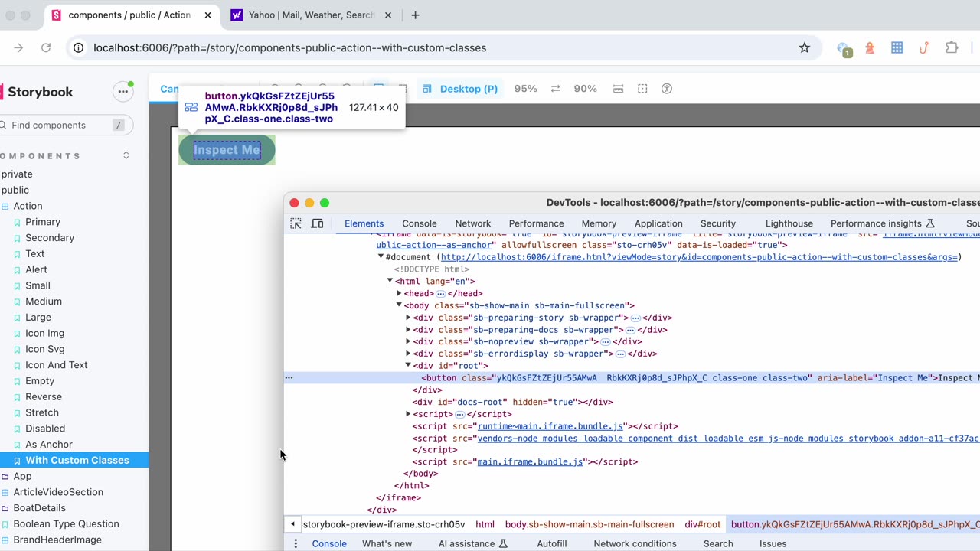This screenshot has height=551, width=980.
Task: Click the 95% viewport width value
Action: point(526,89)
